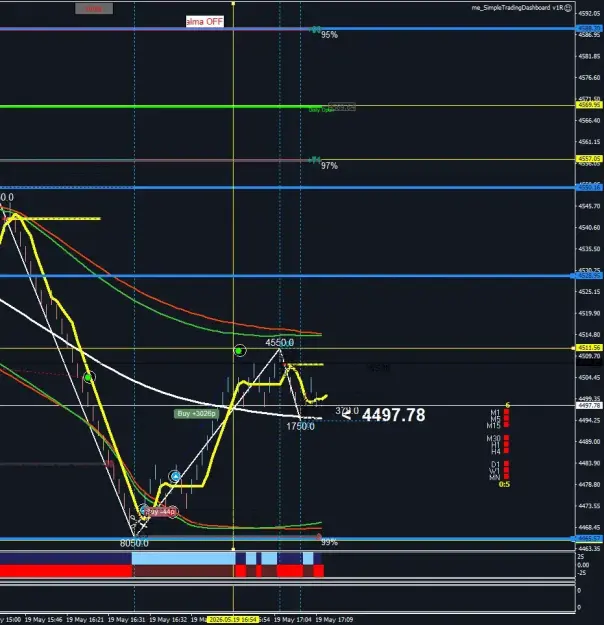Click the solid red band in the indicator subwindow

pos(66,571)
